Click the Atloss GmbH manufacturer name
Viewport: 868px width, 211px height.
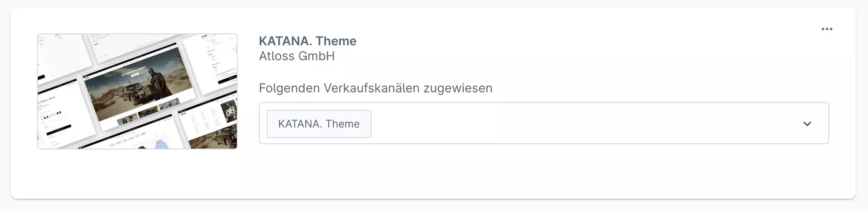(x=296, y=56)
